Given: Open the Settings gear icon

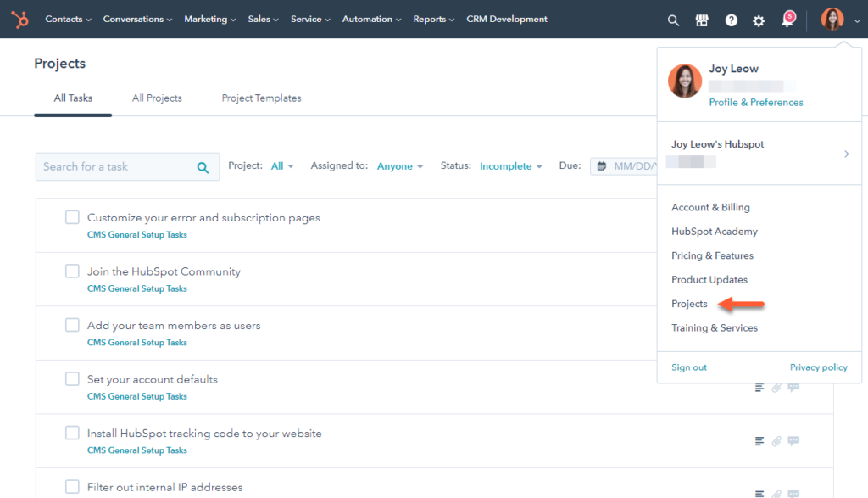Looking at the screenshot, I should (759, 21).
